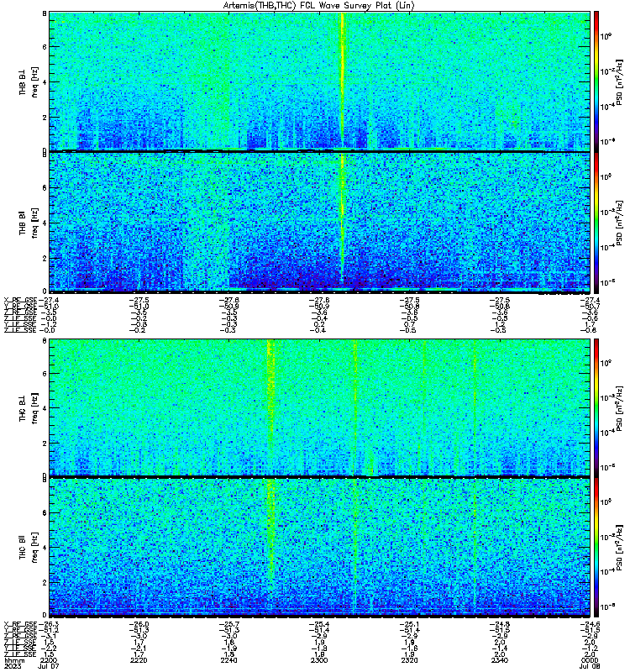Click the 2220 time tick label
The image size is (630, 672).
[139, 660]
